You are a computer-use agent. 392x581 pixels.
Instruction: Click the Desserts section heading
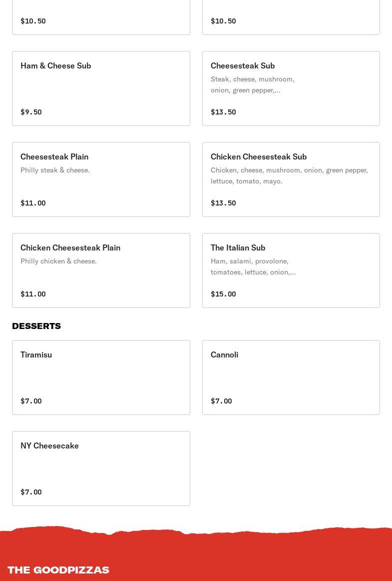click(x=36, y=326)
